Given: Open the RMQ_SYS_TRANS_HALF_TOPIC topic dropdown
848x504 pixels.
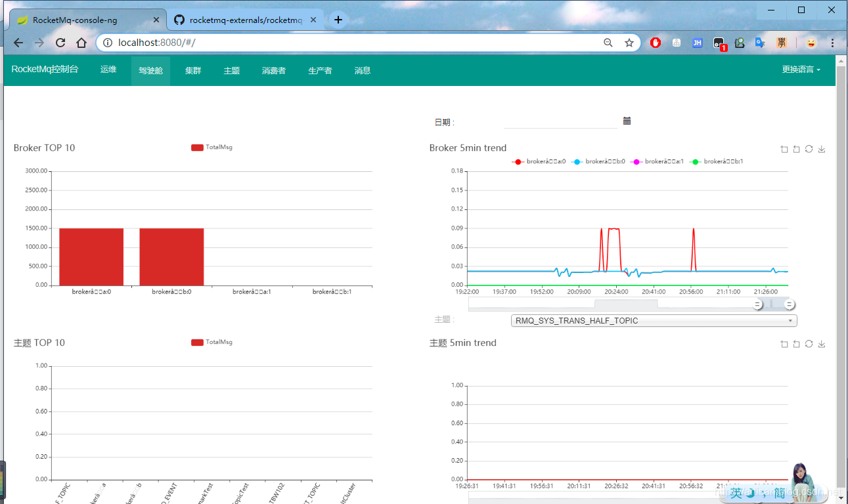Looking at the screenshot, I should click(x=654, y=321).
